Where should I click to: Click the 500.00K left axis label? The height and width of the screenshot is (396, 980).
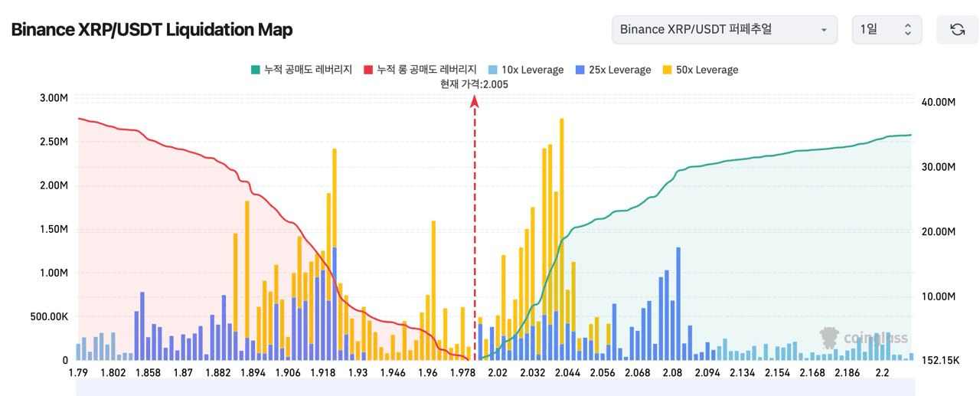click(x=49, y=316)
